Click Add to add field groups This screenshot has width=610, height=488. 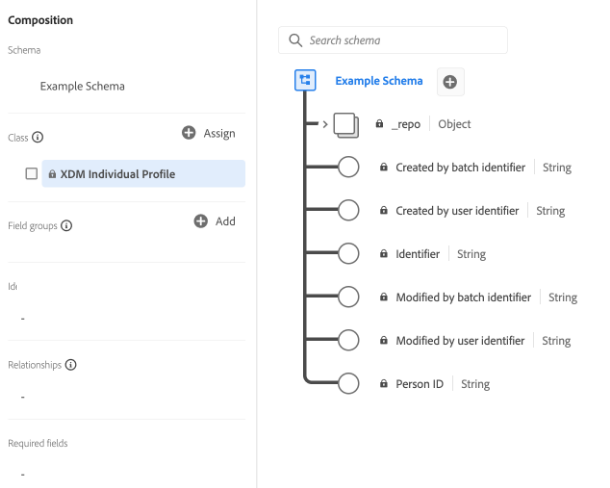click(x=215, y=221)
